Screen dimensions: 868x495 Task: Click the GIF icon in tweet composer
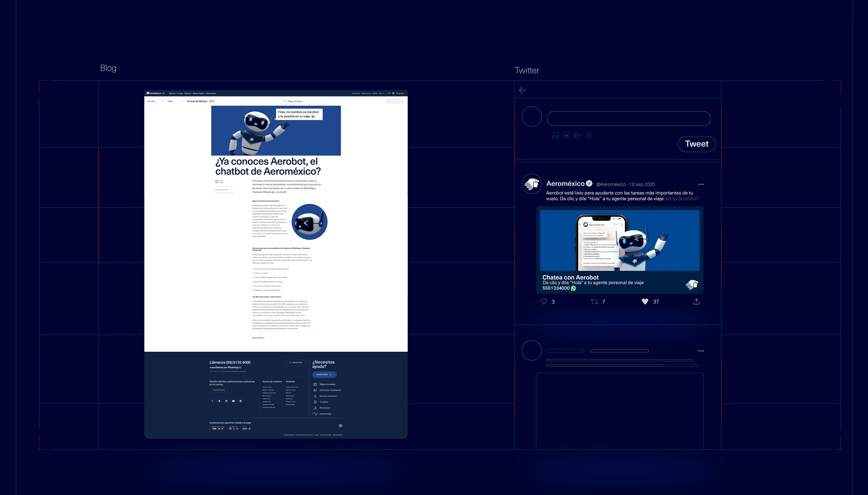(566, 135)
